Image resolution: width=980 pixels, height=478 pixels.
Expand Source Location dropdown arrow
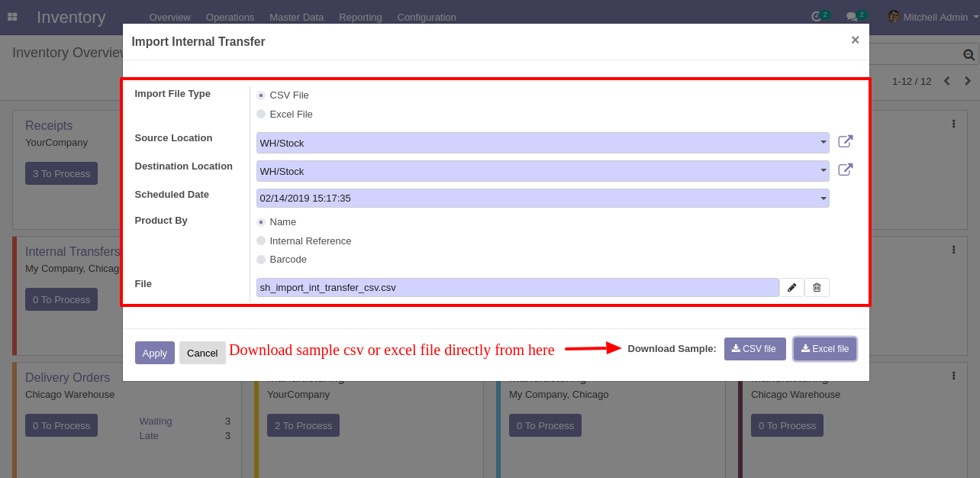click(824, 142)
